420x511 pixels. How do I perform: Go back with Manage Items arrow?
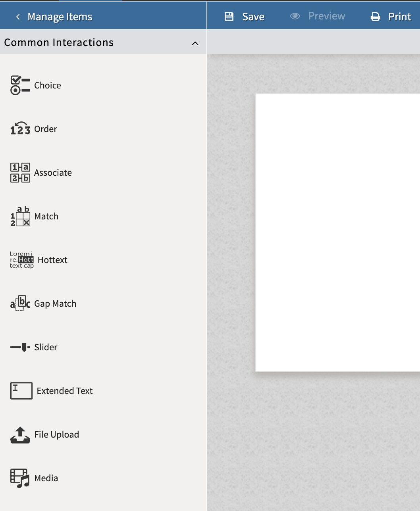17,17
